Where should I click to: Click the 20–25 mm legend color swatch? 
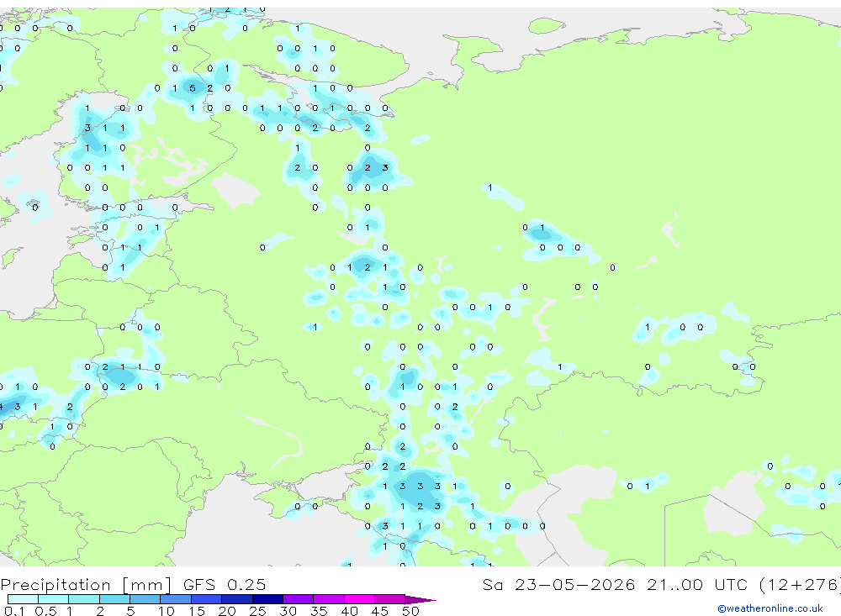tap(237, 599)
